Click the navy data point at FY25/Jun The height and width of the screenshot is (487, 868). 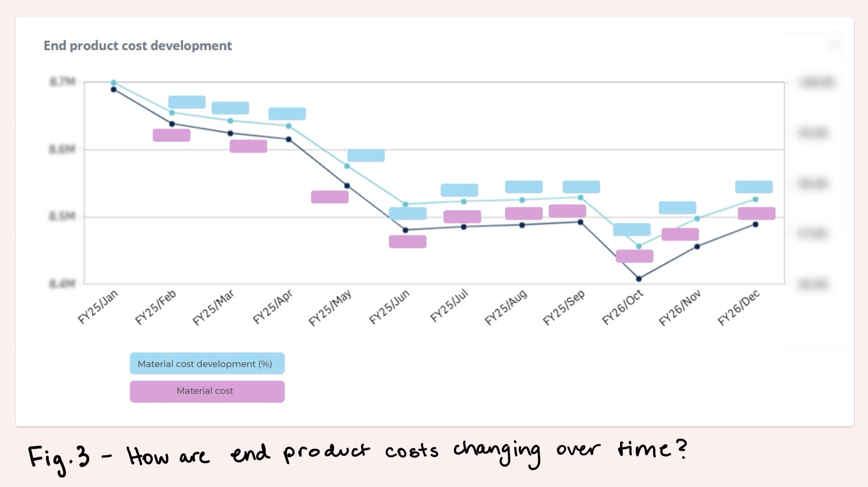click(x=405, y=230)
